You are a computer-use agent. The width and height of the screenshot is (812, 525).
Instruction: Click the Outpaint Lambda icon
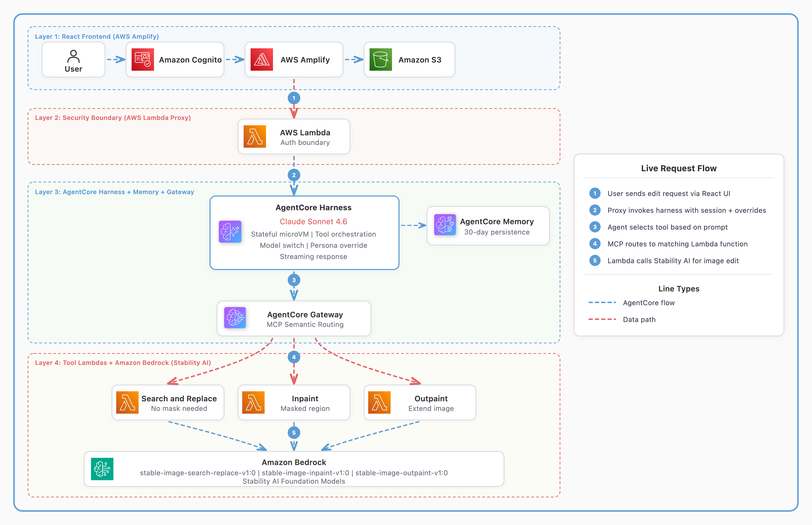[x=379, y=402]
